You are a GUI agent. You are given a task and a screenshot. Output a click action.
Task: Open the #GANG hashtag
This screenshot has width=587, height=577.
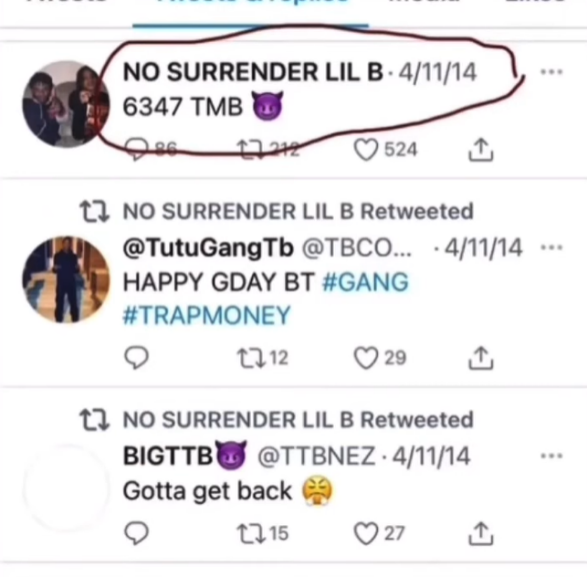click(x=365, y=282)
